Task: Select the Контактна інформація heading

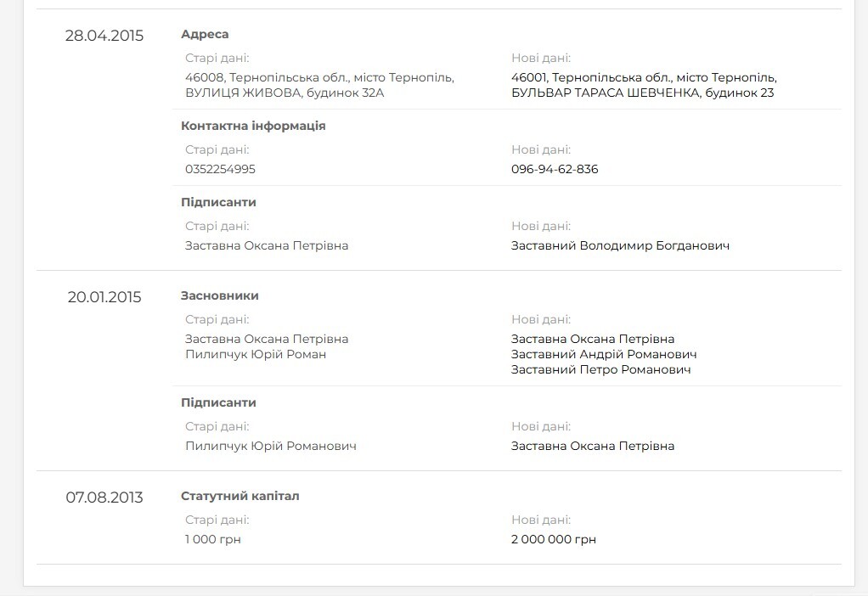Action: point(253,126)
